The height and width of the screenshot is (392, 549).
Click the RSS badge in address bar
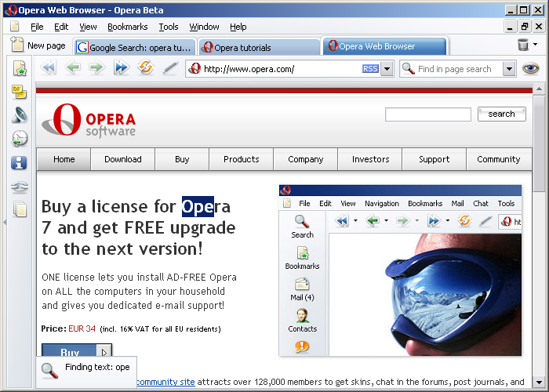pos(369,69)
